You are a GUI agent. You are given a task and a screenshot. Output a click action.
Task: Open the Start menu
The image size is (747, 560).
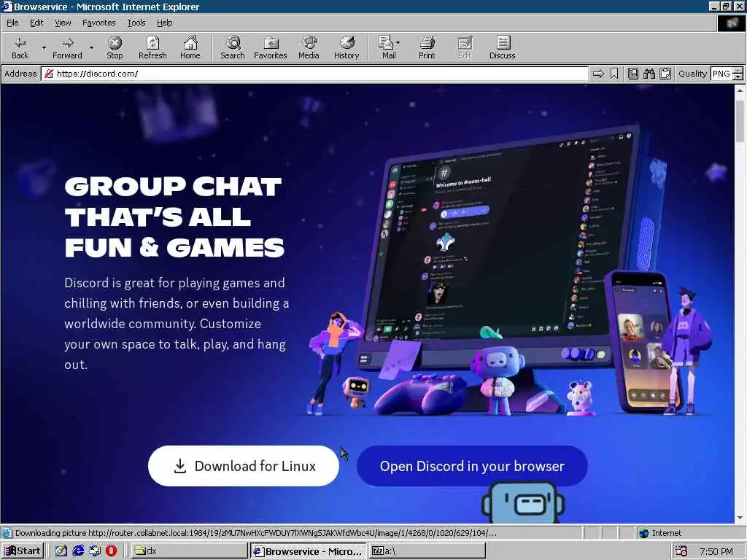23,551
